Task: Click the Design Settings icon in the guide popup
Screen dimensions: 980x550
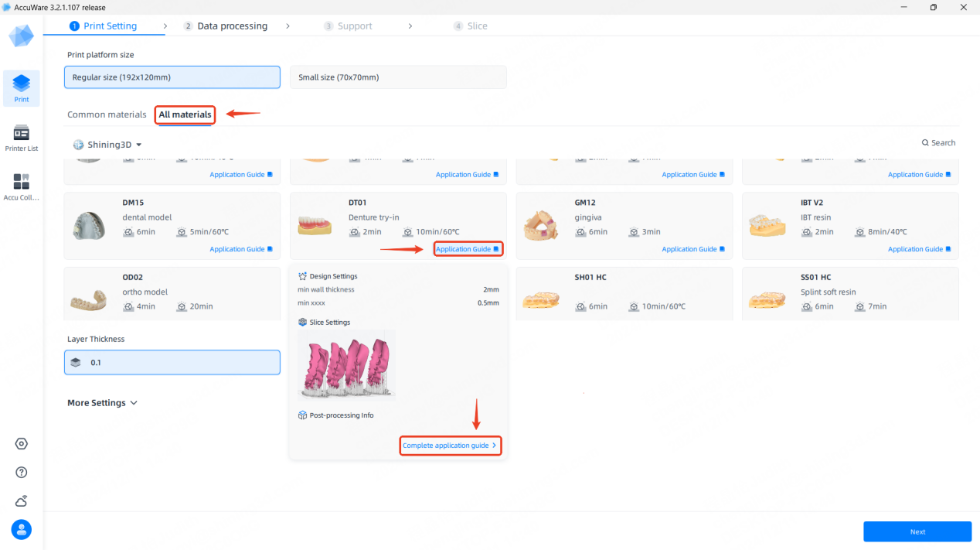Action: 302,276
